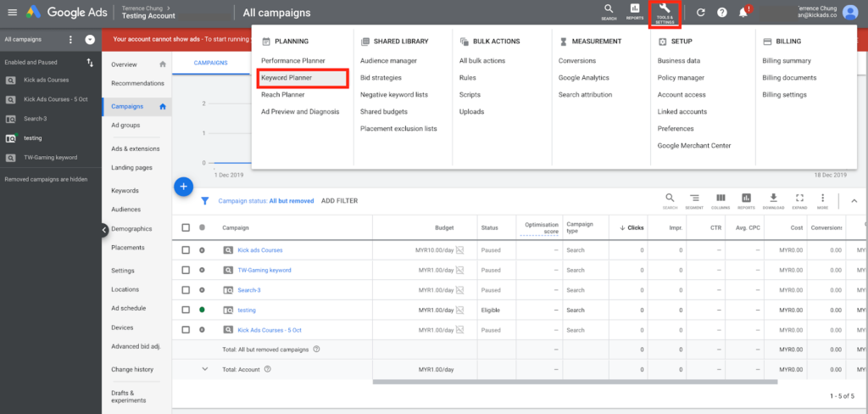Click the Download icon above the table
868x414 pixels.
tap(773, 200)
